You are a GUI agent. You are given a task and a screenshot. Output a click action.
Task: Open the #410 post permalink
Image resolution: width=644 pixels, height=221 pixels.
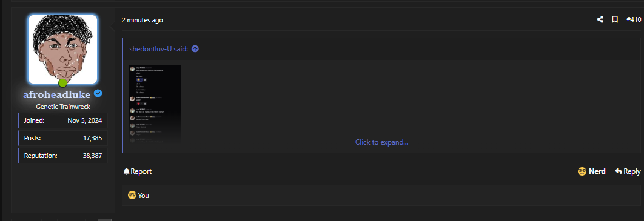[x=633, y=19]
